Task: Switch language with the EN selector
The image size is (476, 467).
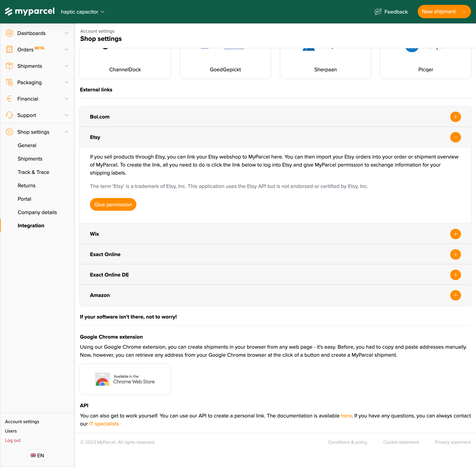Action: (37, 455)
